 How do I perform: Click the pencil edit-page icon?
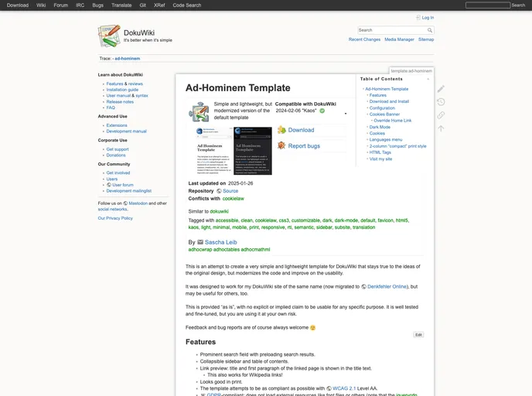pyautogui.click(x=441, y=89)
